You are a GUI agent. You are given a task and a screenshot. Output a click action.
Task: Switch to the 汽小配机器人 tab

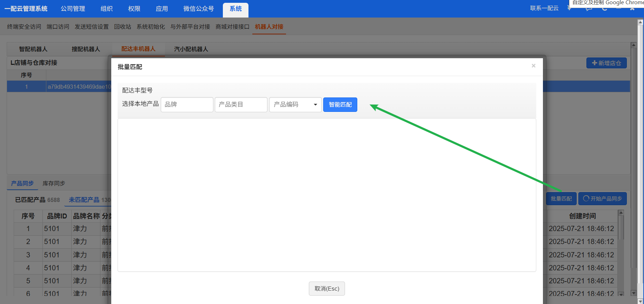[191, 49]
